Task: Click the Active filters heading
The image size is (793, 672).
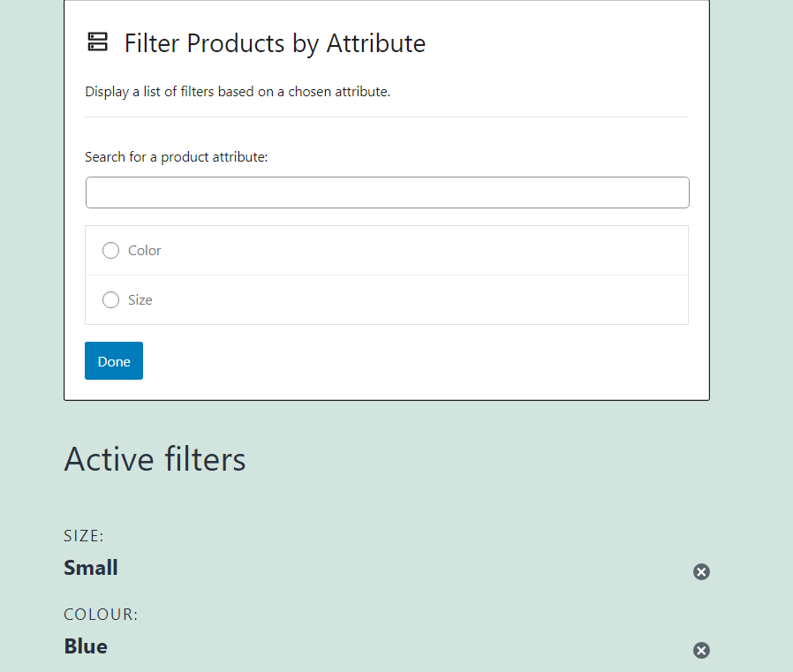Action: click(x=155, y=459)
